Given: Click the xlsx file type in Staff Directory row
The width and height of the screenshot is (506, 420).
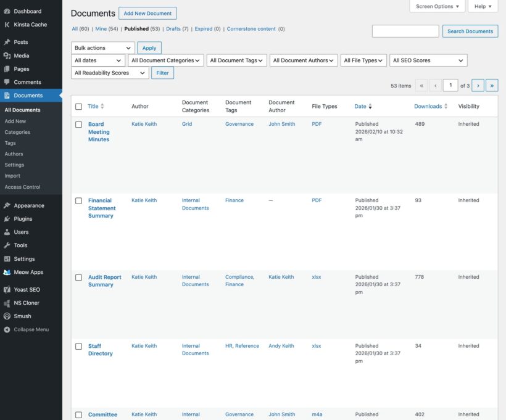Looking at the screenshot, I should [x=316, y=346].
